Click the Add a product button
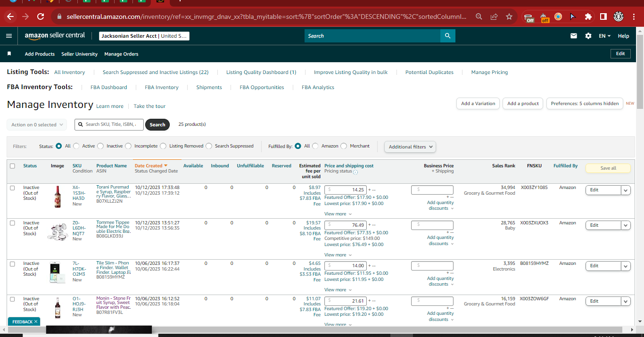 pyautogui.click(x=523, y=103)
